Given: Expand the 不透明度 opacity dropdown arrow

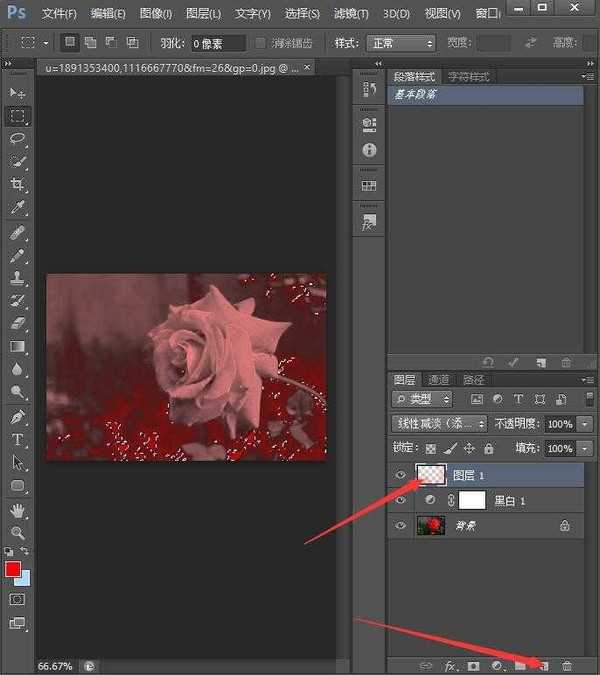Looking at the screenshot, I should tap(584, 424).
